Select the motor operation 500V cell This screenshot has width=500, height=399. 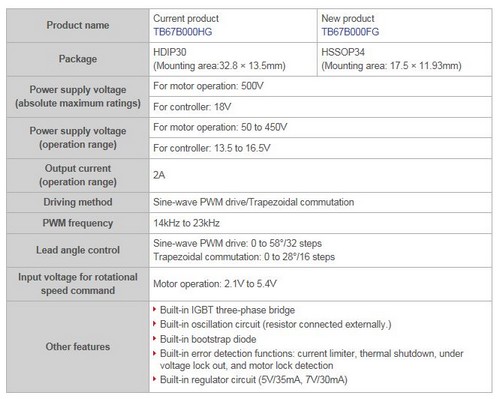(320, 86)
